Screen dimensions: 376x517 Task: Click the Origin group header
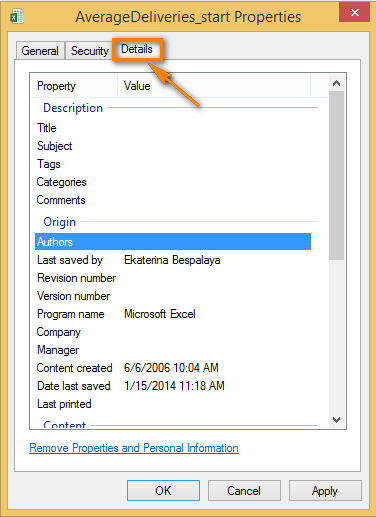[x=60, y=222]
